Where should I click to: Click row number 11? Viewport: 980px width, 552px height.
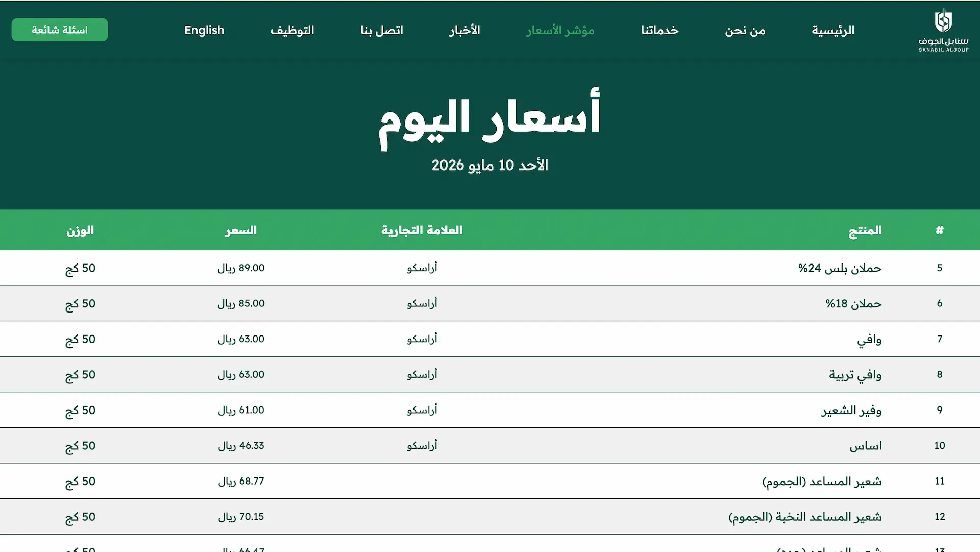point(940,481)
